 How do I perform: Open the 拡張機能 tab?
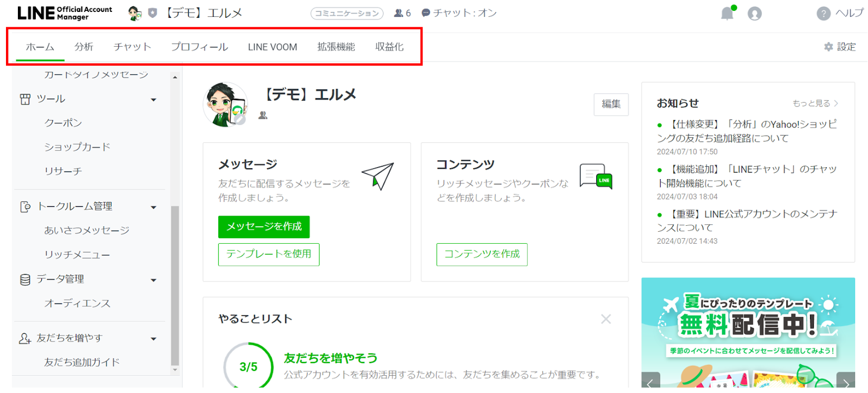point(336,47)
